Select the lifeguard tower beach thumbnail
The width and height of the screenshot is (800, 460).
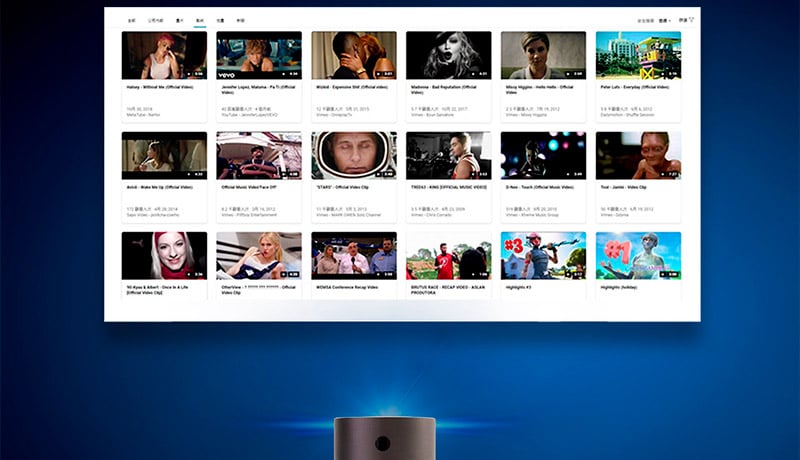coord(638,55)
